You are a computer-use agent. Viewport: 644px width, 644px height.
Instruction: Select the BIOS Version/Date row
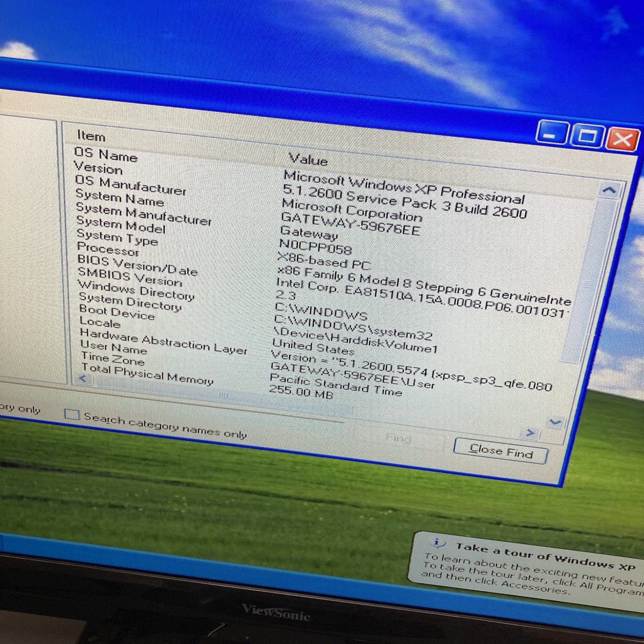138,266
